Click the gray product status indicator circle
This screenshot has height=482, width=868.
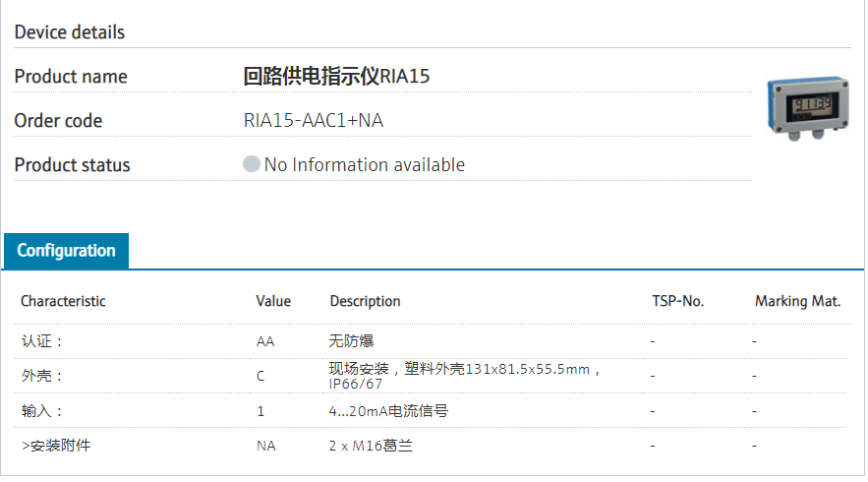click(252, 164)
